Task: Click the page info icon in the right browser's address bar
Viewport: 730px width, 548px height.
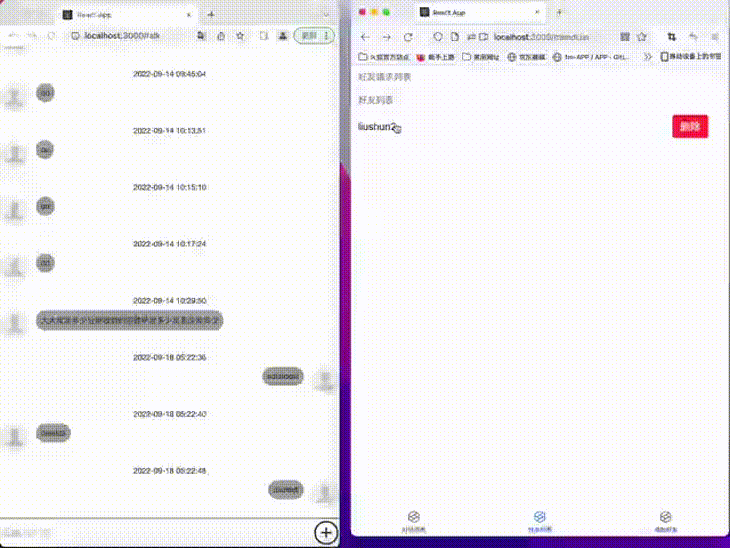Action: (455, 37)
